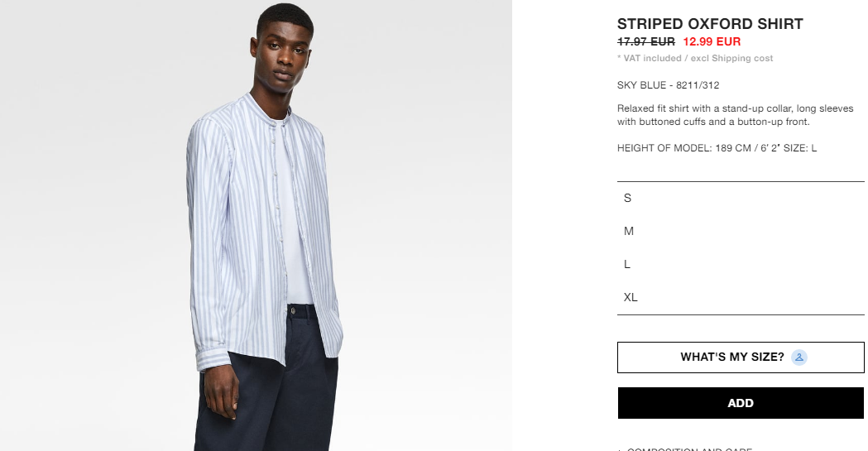Pick size L option
The width and height of the screenshot is (868, 451).
(x=741, y=265)
